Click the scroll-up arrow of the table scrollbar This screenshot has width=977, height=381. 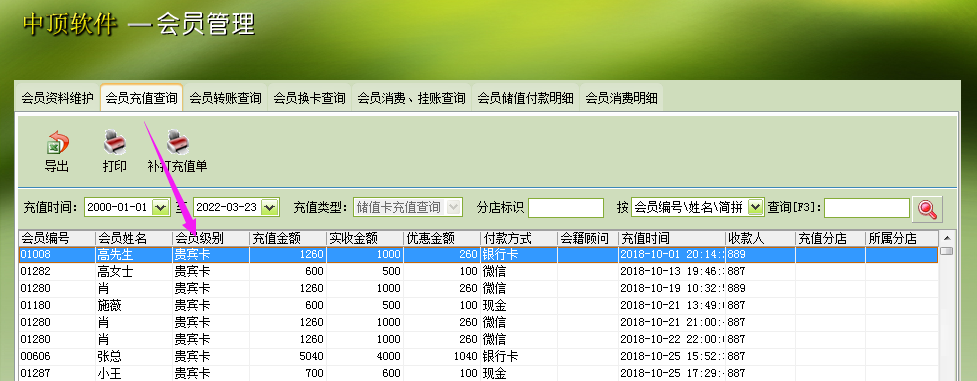coord(946,238)
